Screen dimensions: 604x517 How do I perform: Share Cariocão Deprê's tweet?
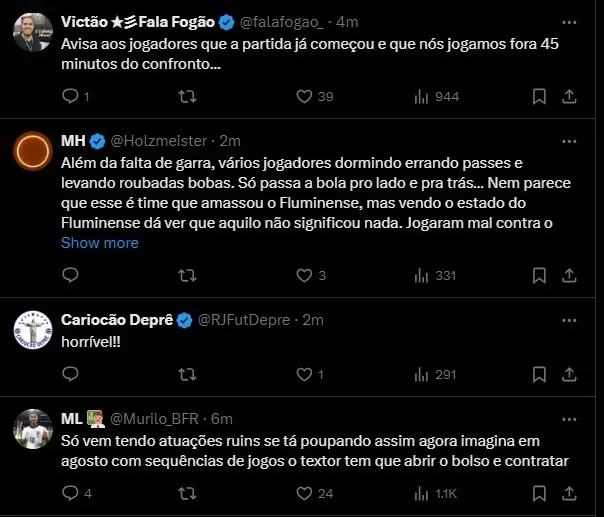pos(568,374)
